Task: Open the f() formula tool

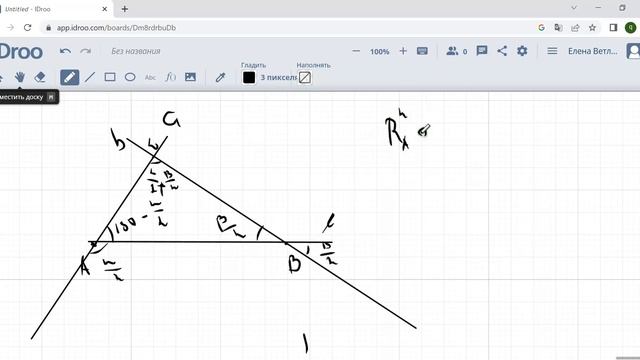Action: tap(170, 77)
